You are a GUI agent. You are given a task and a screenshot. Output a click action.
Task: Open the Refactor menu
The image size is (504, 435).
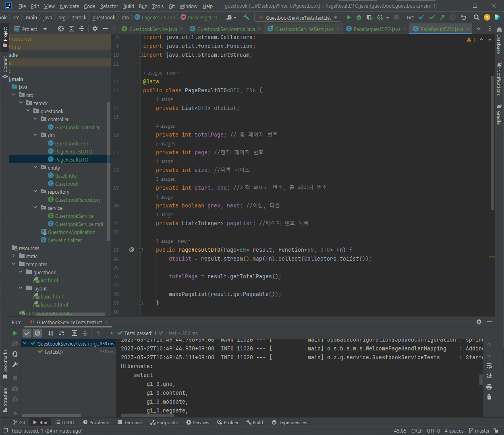pyautogui.click(x=109, y=6)
